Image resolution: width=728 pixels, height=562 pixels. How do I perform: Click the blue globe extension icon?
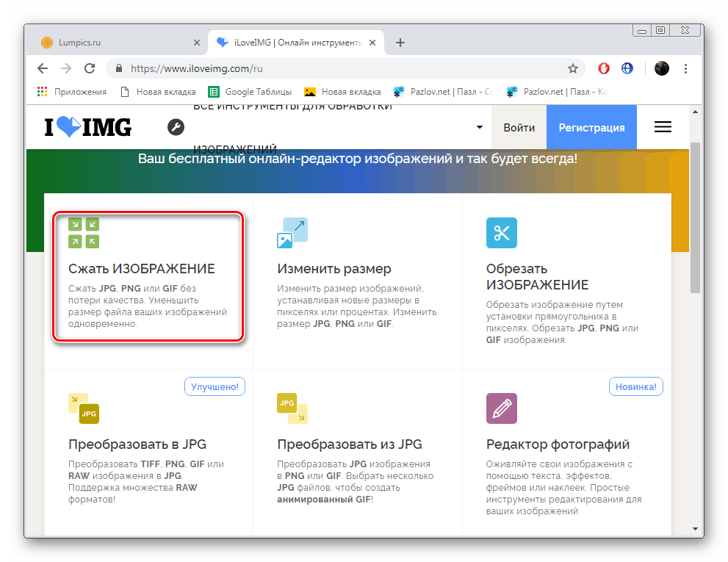(627, 68)
